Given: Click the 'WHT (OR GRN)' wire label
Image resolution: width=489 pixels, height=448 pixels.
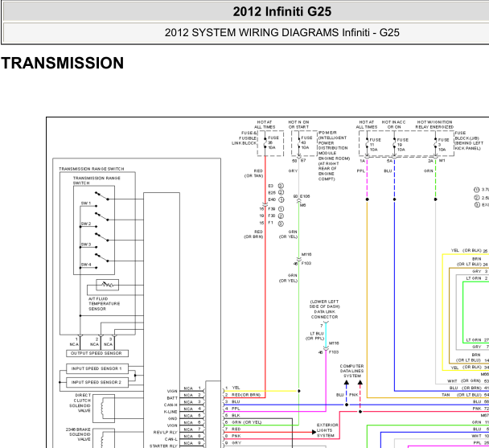Looking at the screenshot, I should (464, 381).
